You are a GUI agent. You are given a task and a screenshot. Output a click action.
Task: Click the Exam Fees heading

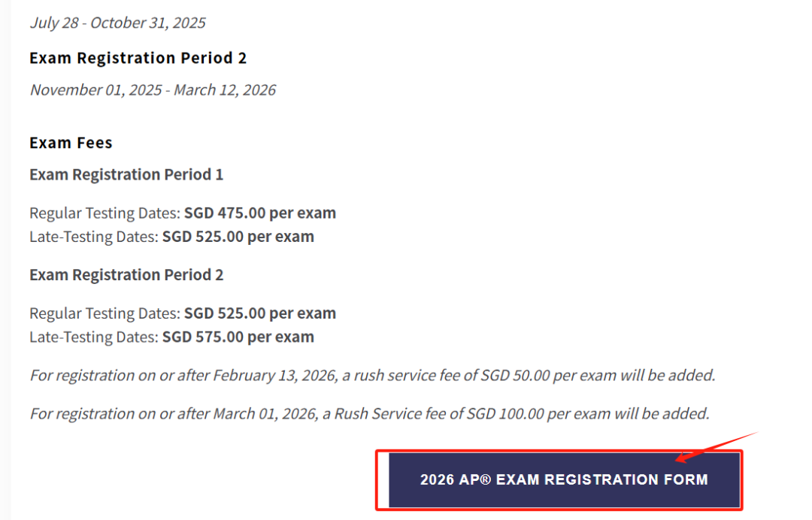tap(71, 143)
